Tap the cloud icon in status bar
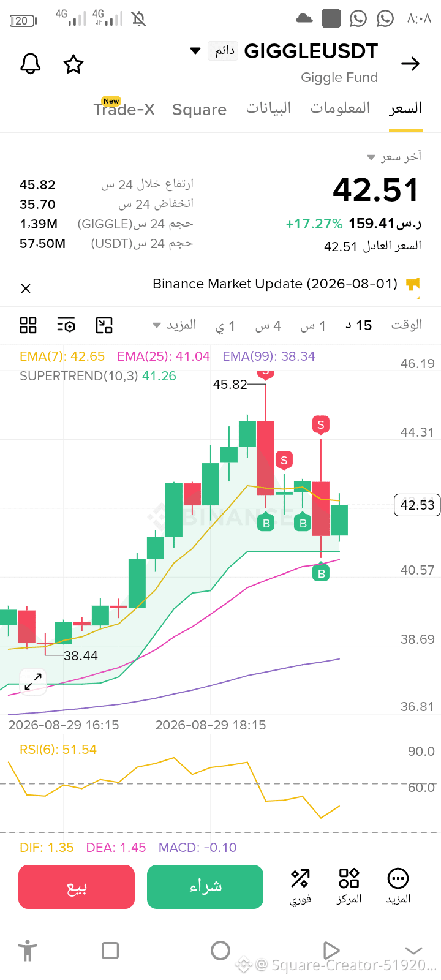 [304, 18]
